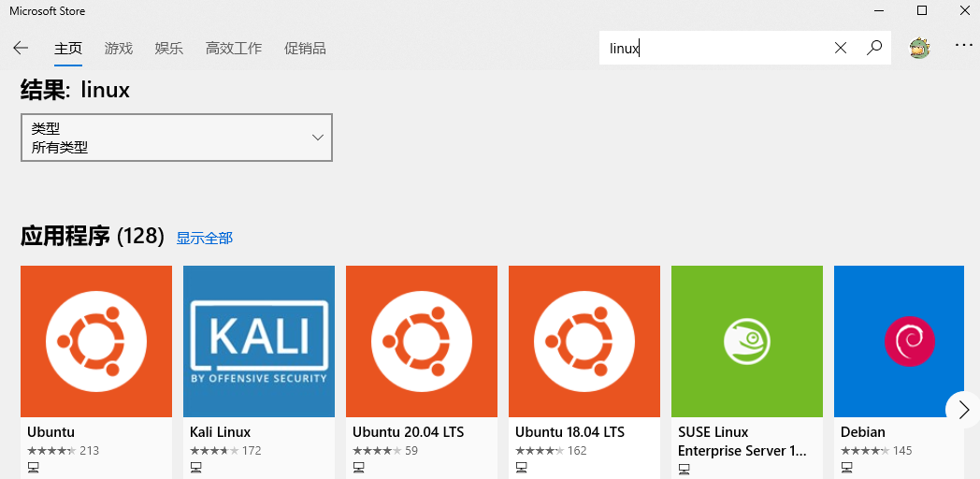
Task: Switch to the 游戏 tab
Action: pos(118,48)
